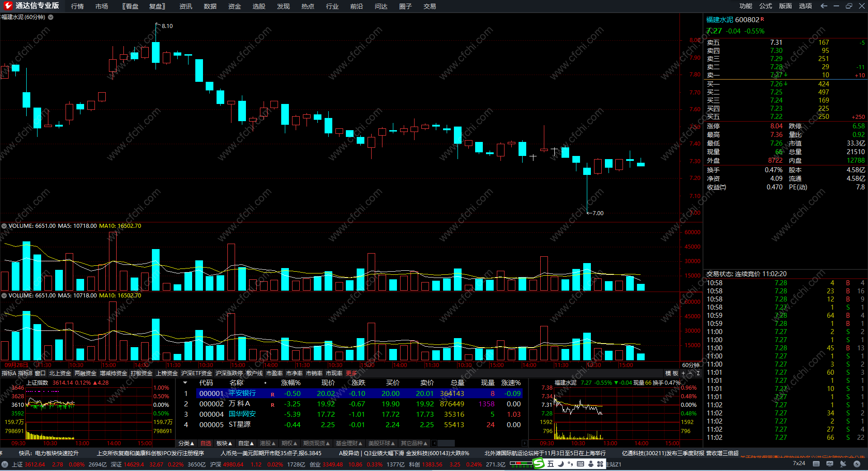Screen dimensions: 868x471
Task: Select the 自选 watchlist tab
Action: click(x=206, y=443)
